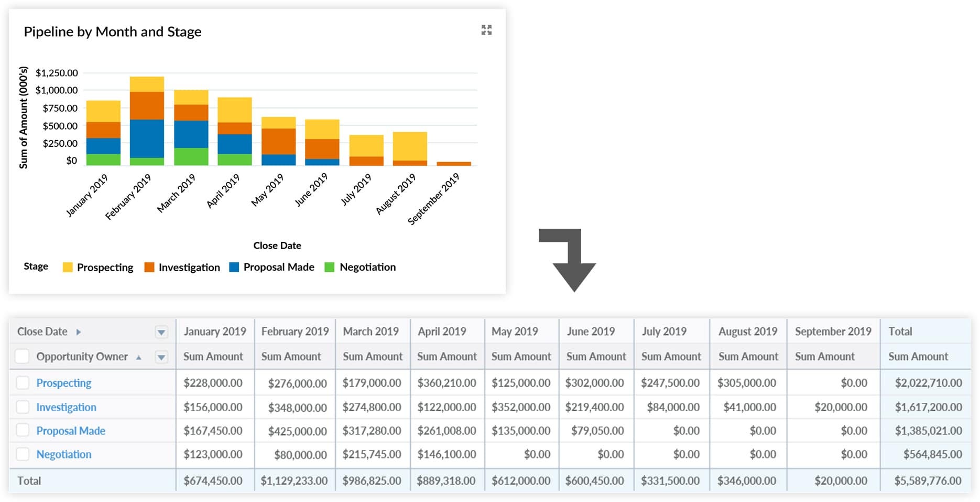Click the yellow Prospecting legend marker
The image size is (980, 502).
tap(67, 267)
